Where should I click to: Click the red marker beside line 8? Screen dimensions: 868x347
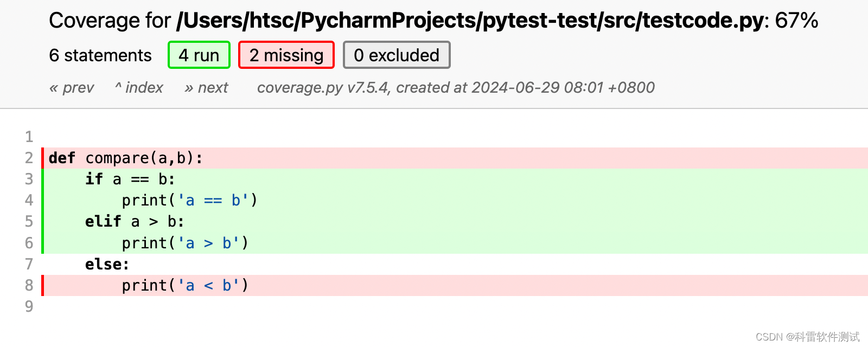[43, 285]
